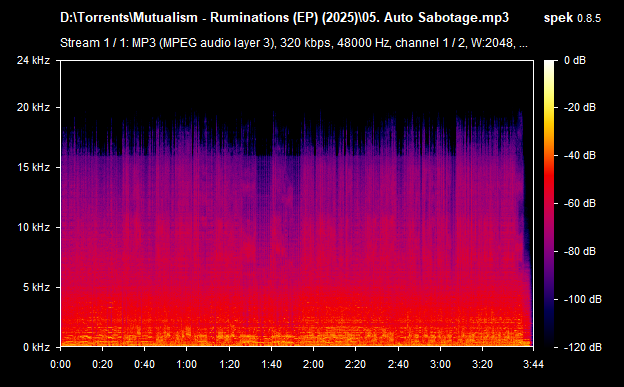This screenshot has width=624, height=387.
Task: Click the 2:40 time axis label
Action: click(x=398, y=364)
